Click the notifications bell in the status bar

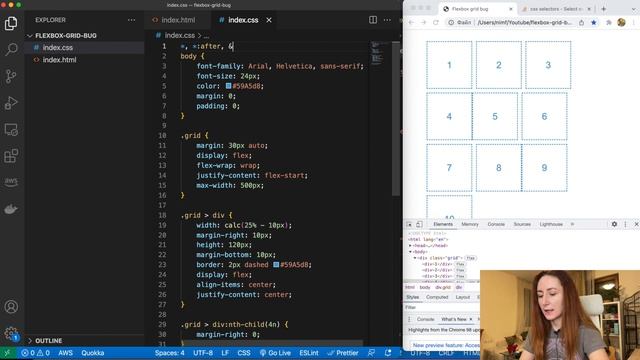pos(388,353)
